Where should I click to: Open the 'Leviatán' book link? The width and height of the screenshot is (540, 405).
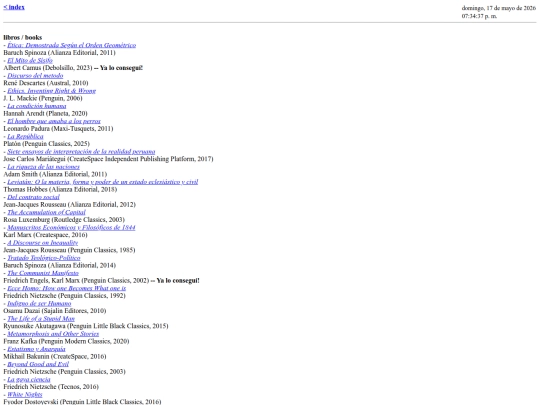tap(103, 181)
